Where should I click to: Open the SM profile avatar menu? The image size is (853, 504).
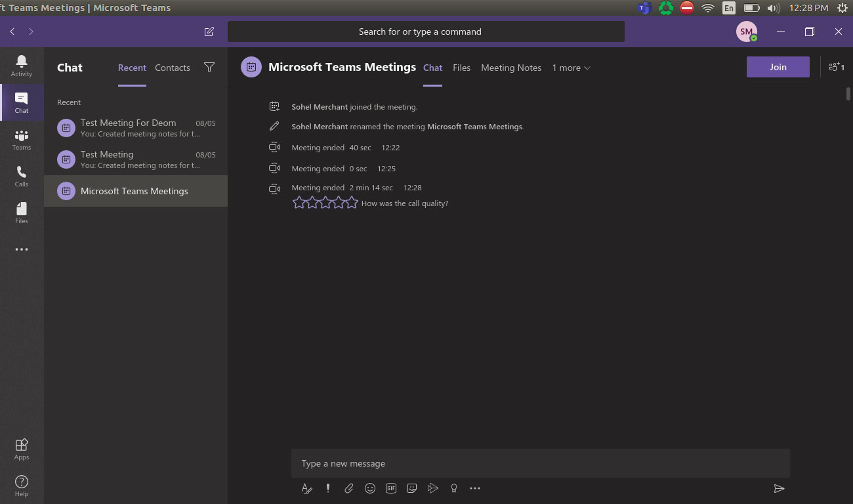coord(747,31)
